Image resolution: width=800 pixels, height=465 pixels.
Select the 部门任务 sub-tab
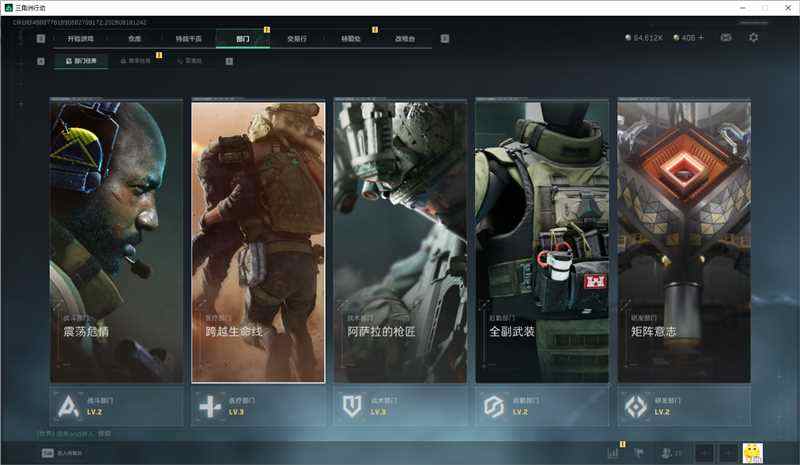81,61
